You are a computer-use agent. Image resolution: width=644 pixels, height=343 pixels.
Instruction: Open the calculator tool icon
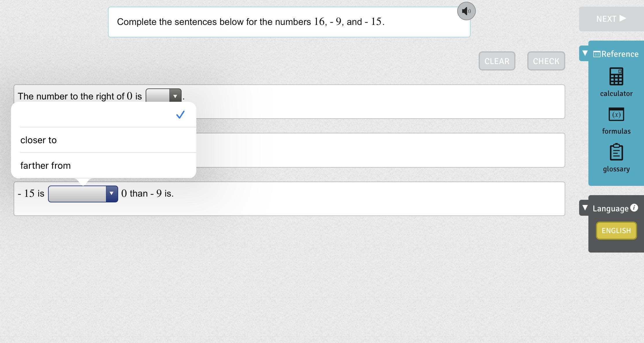pyautogui.click(x=616, y=77)
